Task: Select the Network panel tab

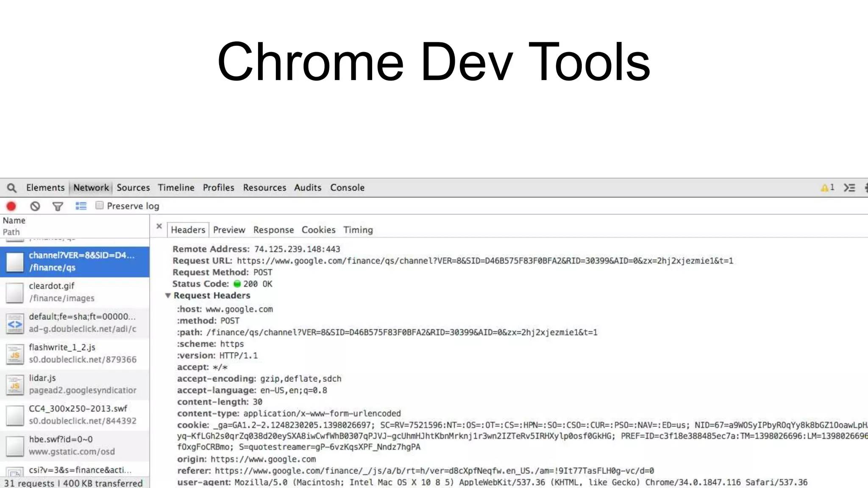Action: point(91,188)
